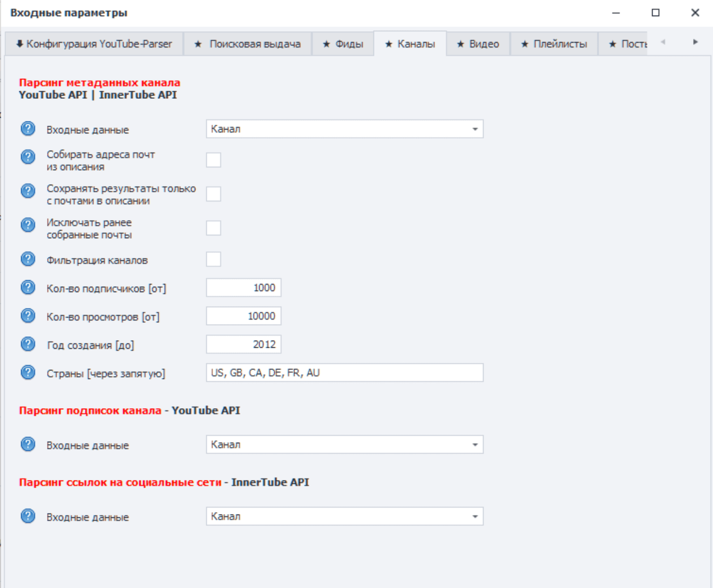This screenshot has height=588, width=713.
Task: Open help for Страны [через запятую]
Action: [28, 372]
